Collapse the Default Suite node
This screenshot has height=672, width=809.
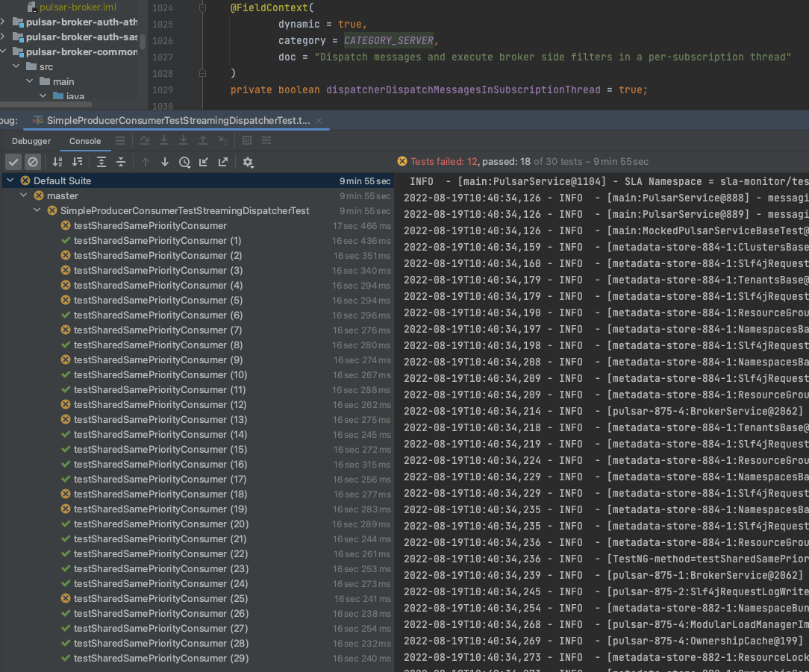(10, 180)
